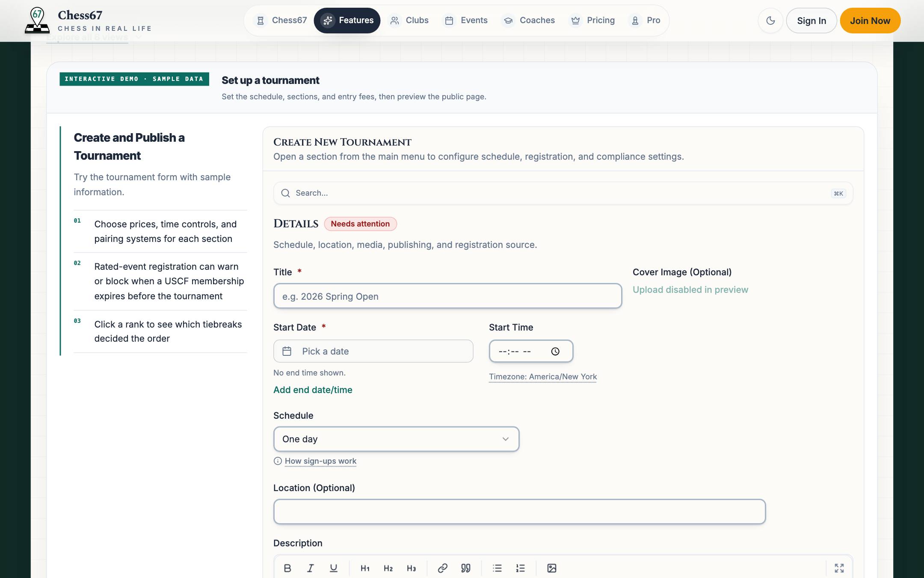Click the clock icon in Start Time
This screenshot has width=924, height=578.
(x=555, y=352)
